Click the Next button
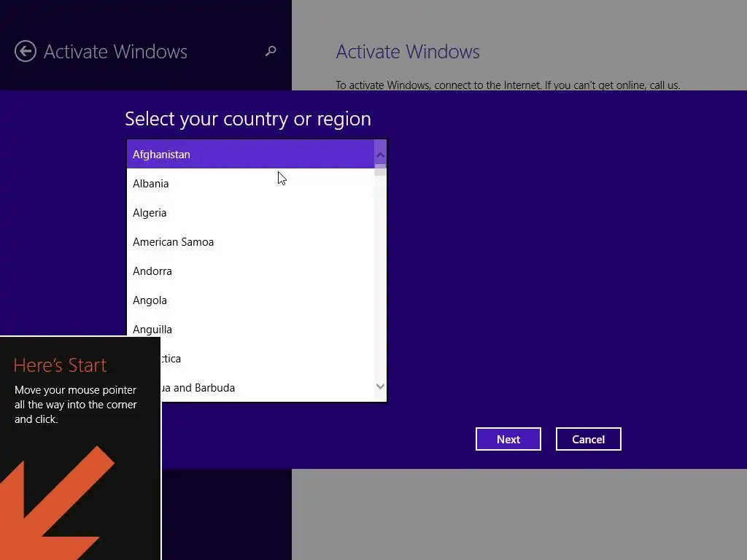747x560 pixels. pyautogui.click(x=508, y=439)
